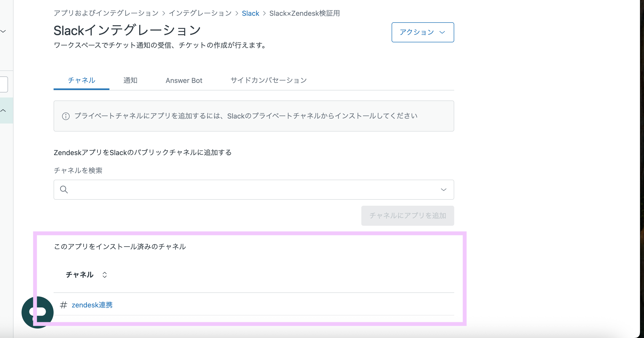Open the アクション dropdown menu
This screenshot has width=644, height=338.
click(x=422, y=32)
